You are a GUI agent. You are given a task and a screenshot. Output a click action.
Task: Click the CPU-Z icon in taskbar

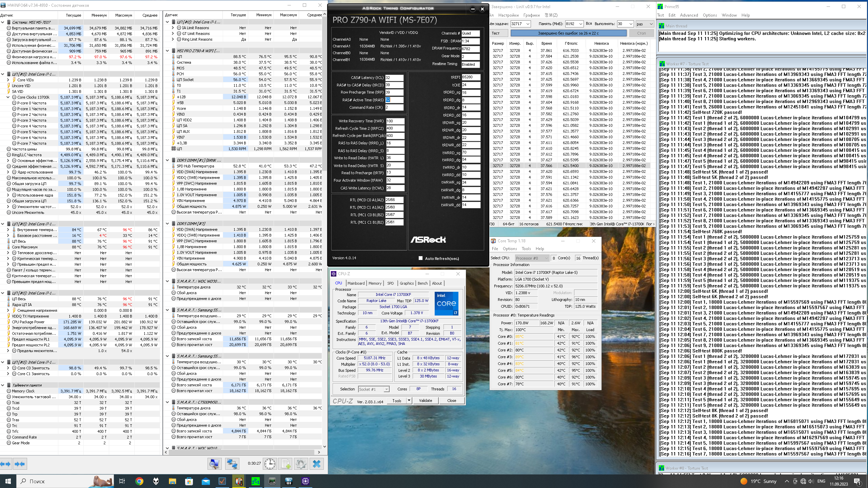pos(305,481)
